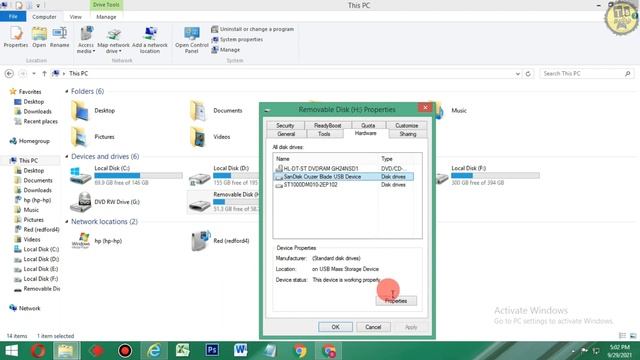This screenshot has height=360, width=640.
Task: Click Removable Disk in navigation pane
Action: pyautogui.click(x=42, y=289)
